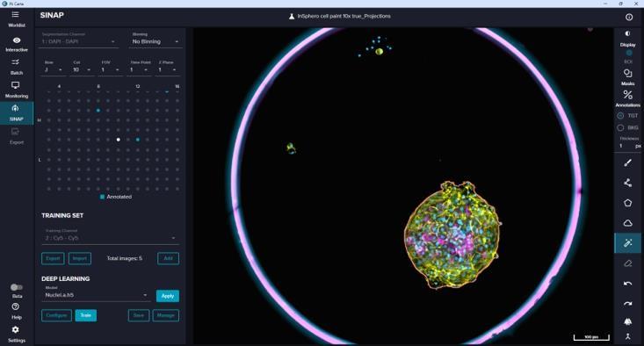
Task: Click the Add image button
Action: (x=169, y=258)
